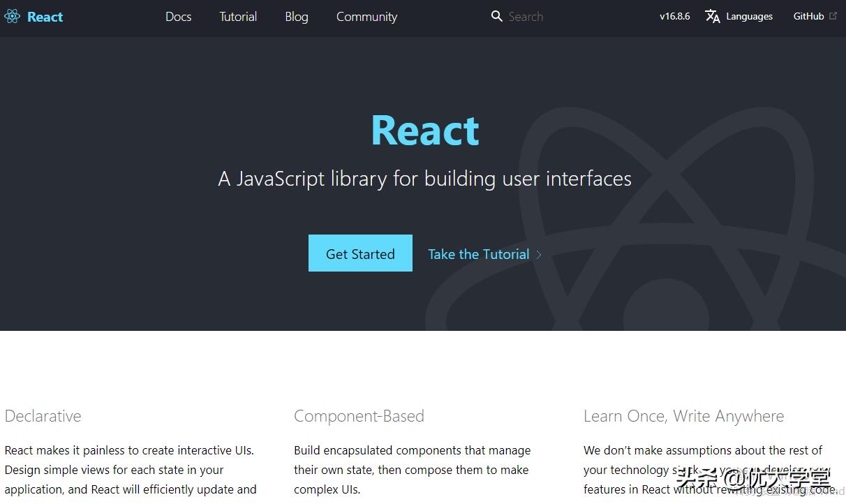This screenshot has height=504, width=846.
Task: Click the Get Started button
Action: (360, 253)
